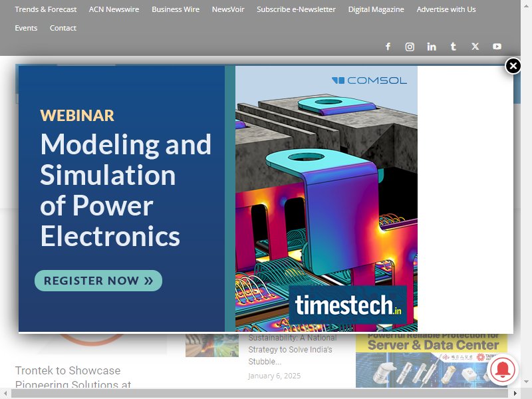The height and width of the screenshot is (399, 532).
Task: Open Advertise with Us menu item
Action: [446, 9]
